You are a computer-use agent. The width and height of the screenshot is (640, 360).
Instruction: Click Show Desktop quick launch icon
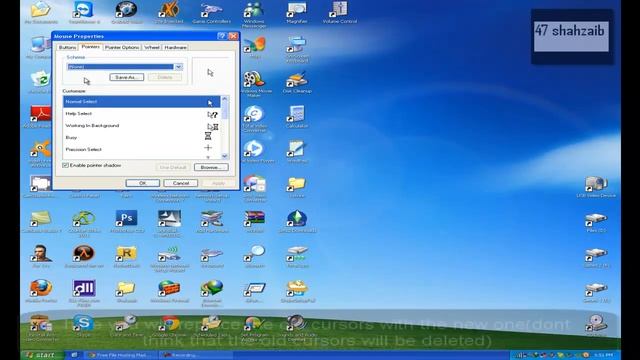pos(75,355)
